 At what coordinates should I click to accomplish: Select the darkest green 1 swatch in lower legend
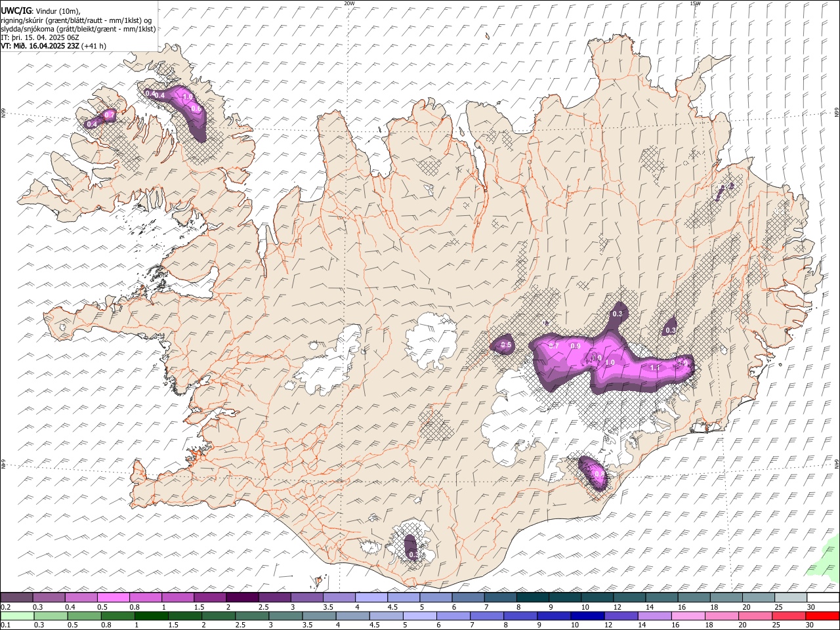[x=151, y=616]
